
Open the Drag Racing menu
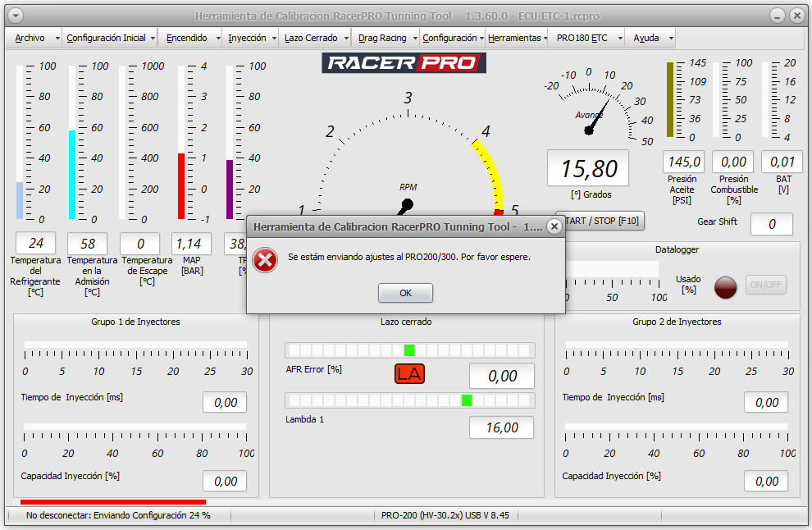click(382, 38)
